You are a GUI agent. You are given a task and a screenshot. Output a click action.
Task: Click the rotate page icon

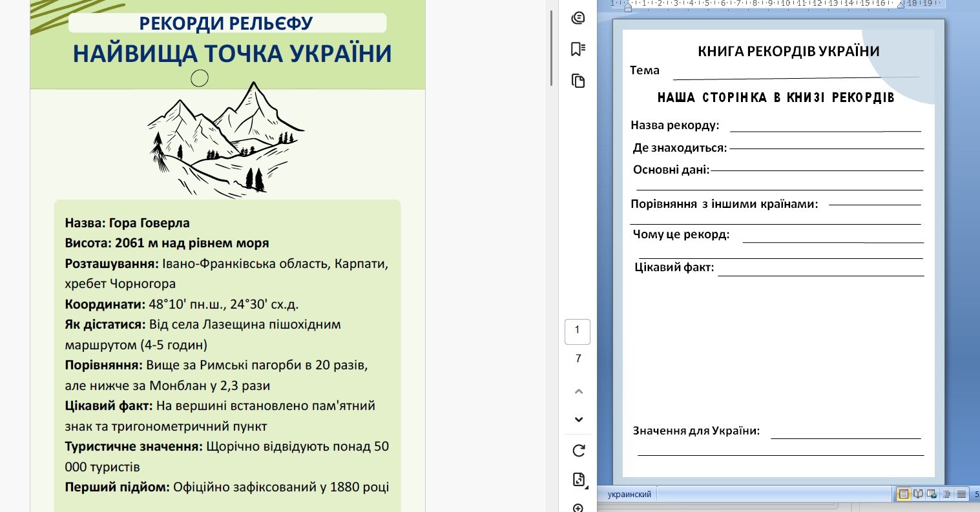click(578, 450)
